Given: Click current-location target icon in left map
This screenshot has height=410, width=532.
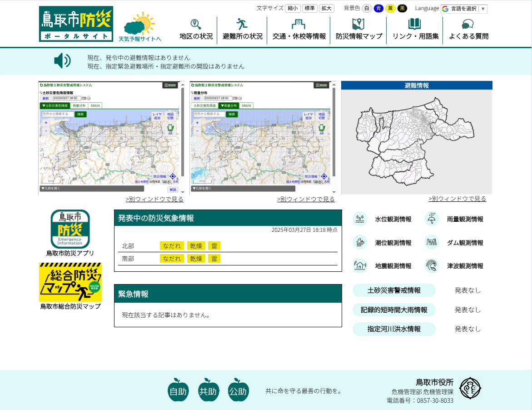Looking at the screenshot, I should 173,176.
